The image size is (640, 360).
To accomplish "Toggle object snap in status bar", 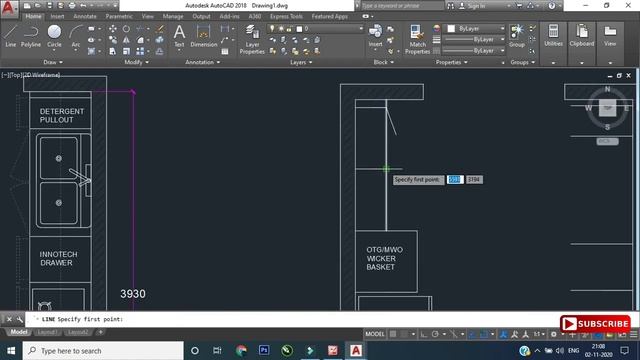I will [484, 334].
